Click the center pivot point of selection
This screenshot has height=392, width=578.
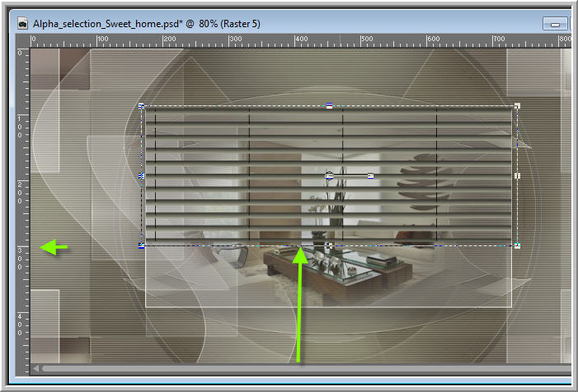329,176
